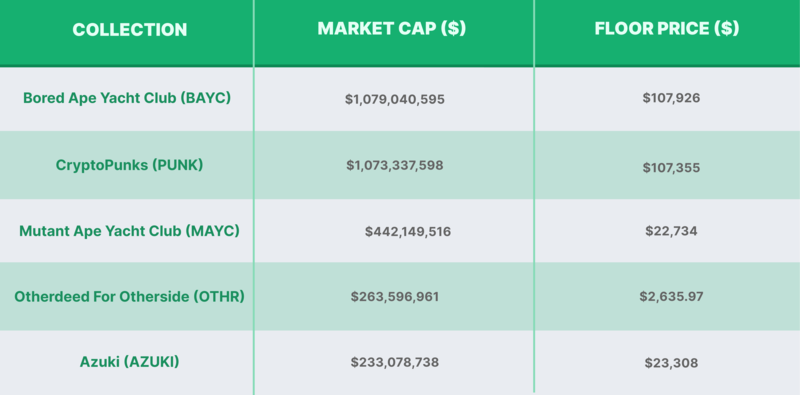Click the BAYC floor price $107,926
Image resolution: width=800 pixels, height=395 pixels.
(671, 98)
